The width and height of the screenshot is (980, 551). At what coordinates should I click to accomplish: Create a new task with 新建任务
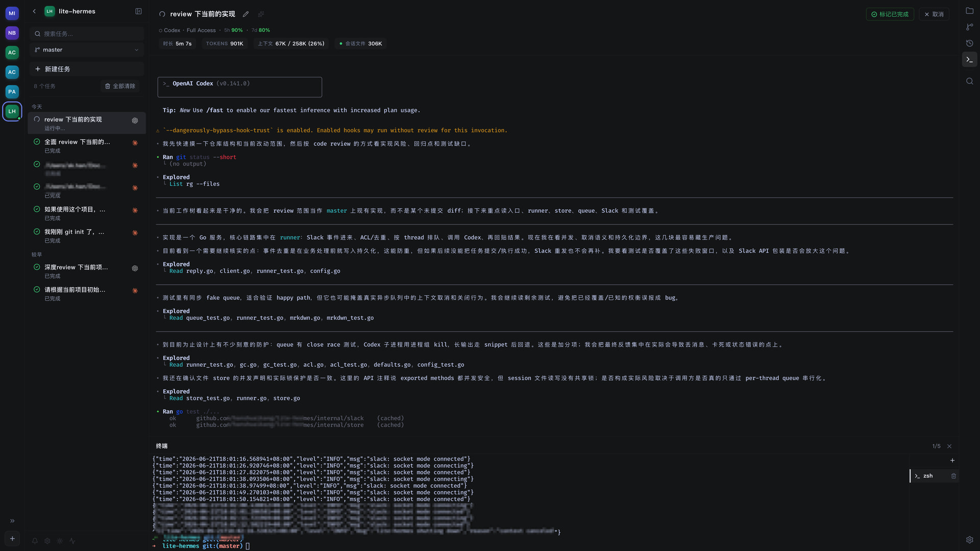point(87,69)
